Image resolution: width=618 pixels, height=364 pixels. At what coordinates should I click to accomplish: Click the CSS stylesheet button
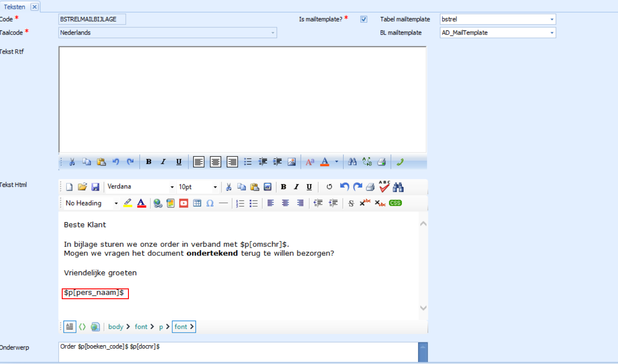point(395,203)
